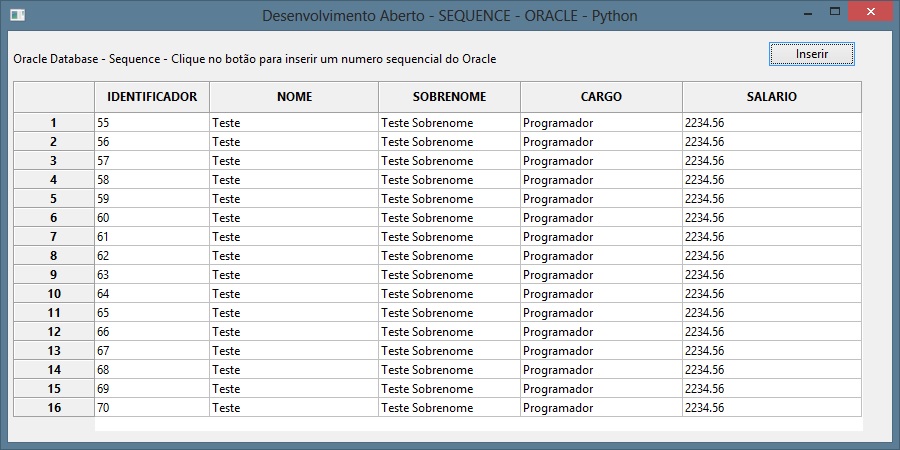The image size is (900, 450).
Task: Select the SOBRENOME cell in row 3
Action: (449, 161)
